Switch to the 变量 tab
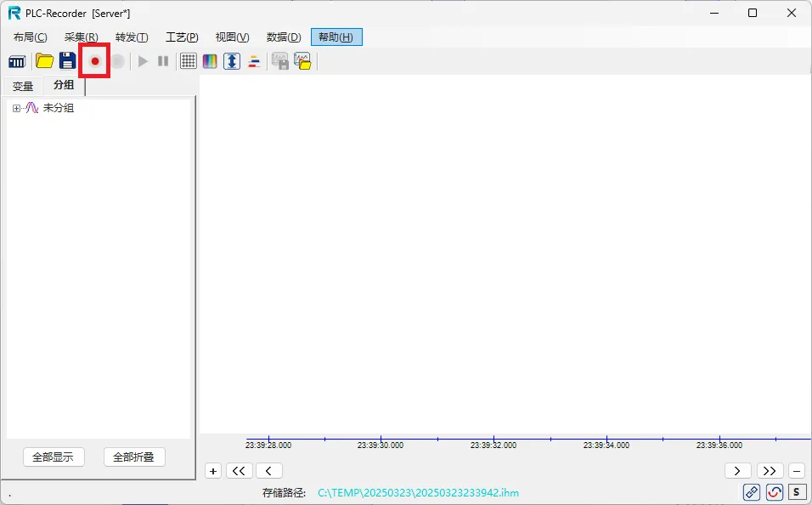Screen dimensions: 812x505 [23, 87]
